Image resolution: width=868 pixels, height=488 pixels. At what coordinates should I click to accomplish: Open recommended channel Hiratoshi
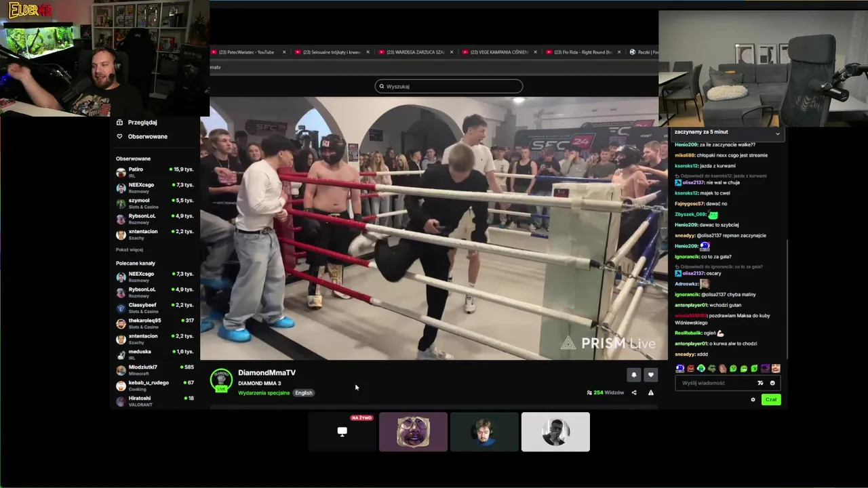click(x=155, y=401)
